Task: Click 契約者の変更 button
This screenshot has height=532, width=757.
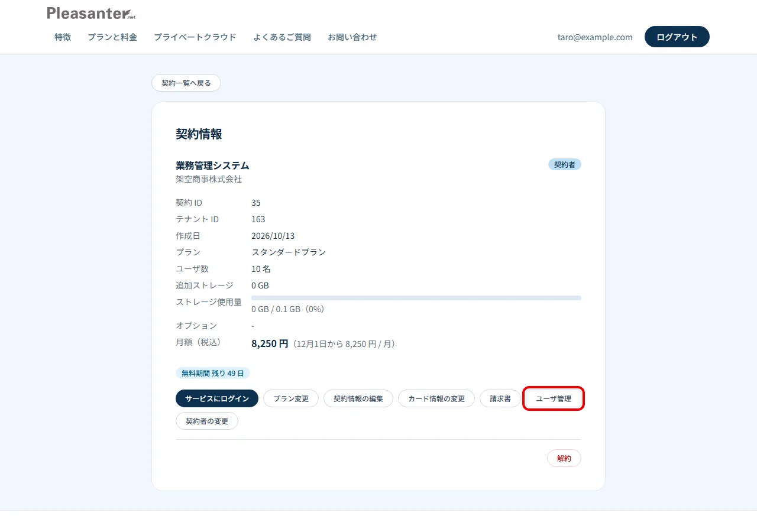Action: point(207,421)
